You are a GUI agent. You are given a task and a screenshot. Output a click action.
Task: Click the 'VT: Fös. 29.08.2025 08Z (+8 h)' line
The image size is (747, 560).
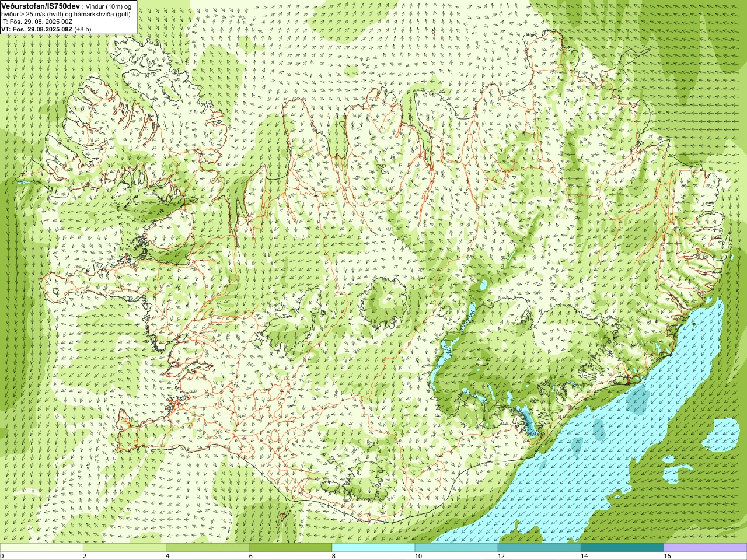point(46,29)
